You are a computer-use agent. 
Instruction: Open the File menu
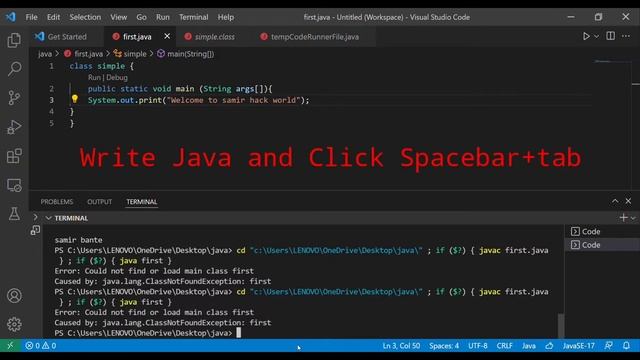coord(31,17)
